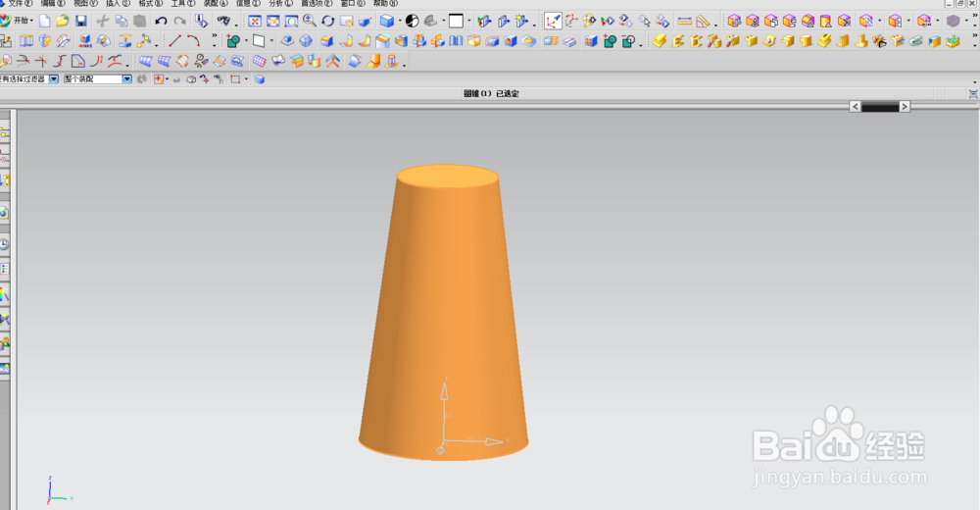Open the Roles people sidebar tab
Screen dimensions: 980x510
[4, 343]
